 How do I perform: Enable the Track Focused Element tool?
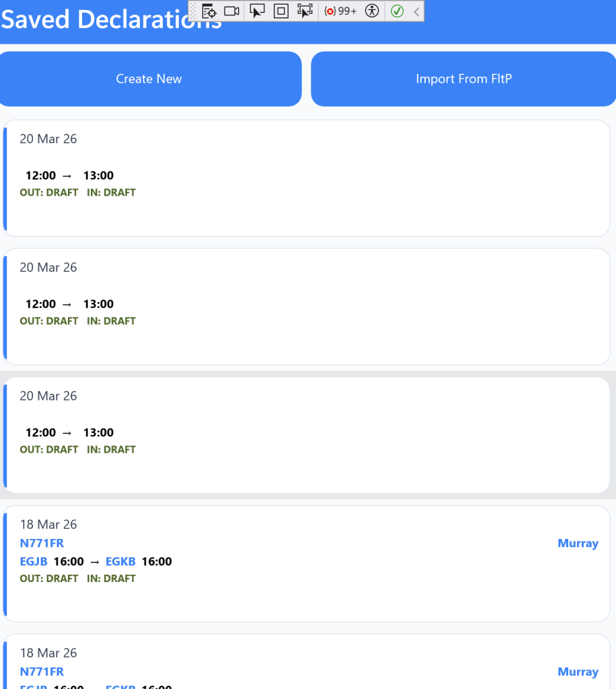(x=305, y=11)
